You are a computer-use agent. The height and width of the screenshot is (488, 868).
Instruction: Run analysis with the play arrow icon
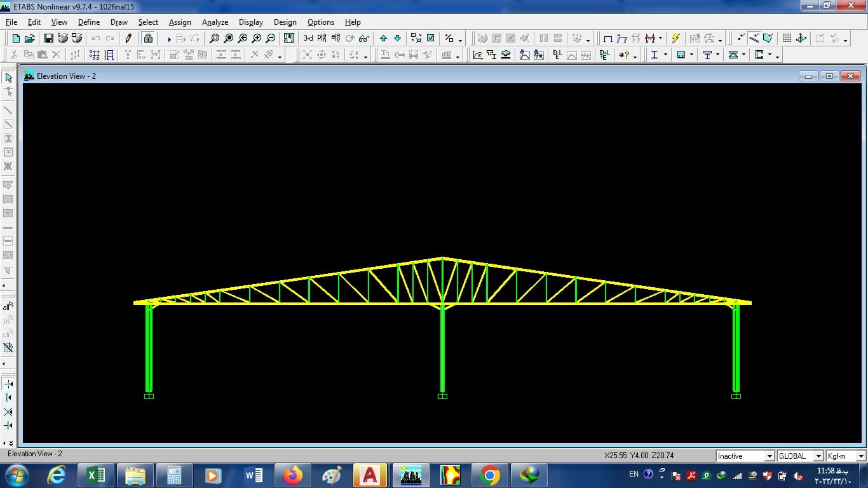click(169, 39)
